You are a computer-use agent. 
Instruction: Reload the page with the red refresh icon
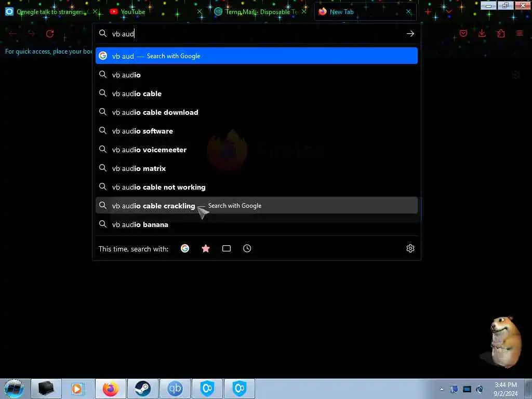tap(50, 34)
